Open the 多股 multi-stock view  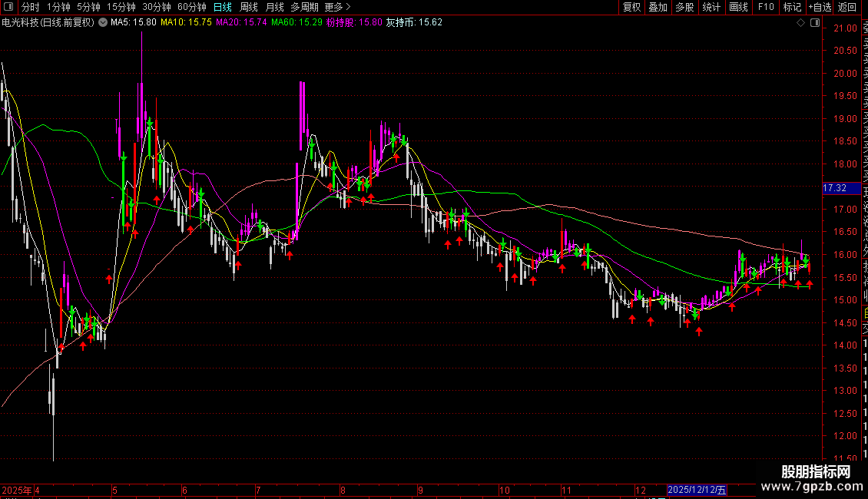(684, 7)
